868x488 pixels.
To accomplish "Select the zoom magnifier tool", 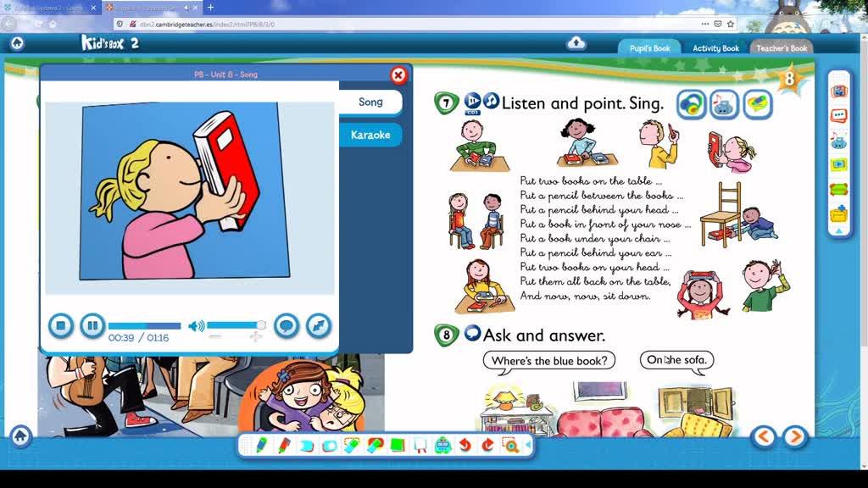I will point(510,446).
